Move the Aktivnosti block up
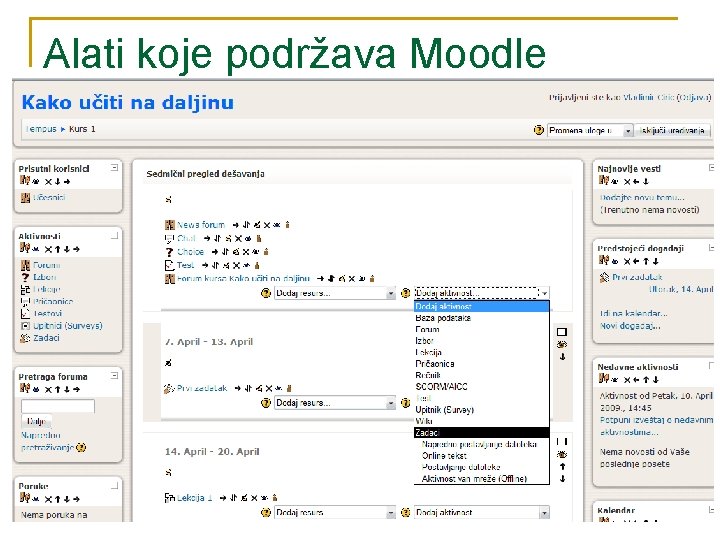Image resolution: width=720 pixels, height=540 pixels. click(x=57, y=249)
